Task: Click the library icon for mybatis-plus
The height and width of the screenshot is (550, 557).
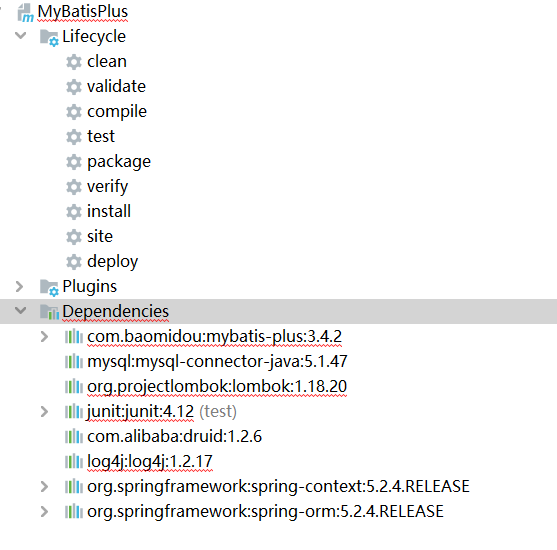Action: click(74, 336)
